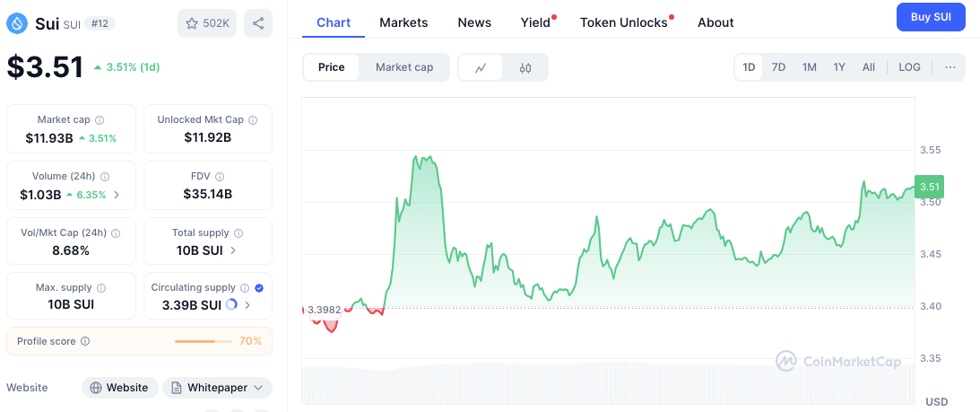
Task: Click the Market cap info icon
Action: pyautogui.click(x=100, y=120)
